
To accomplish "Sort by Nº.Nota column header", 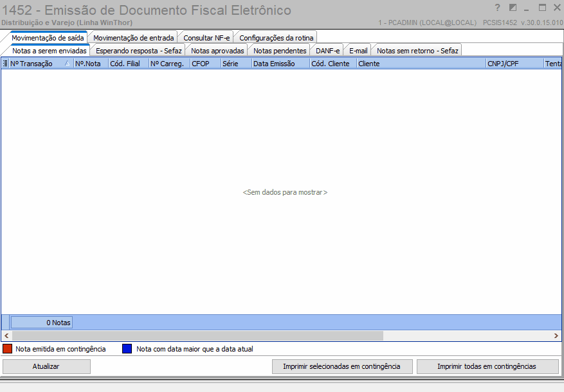I will (91, 64).
